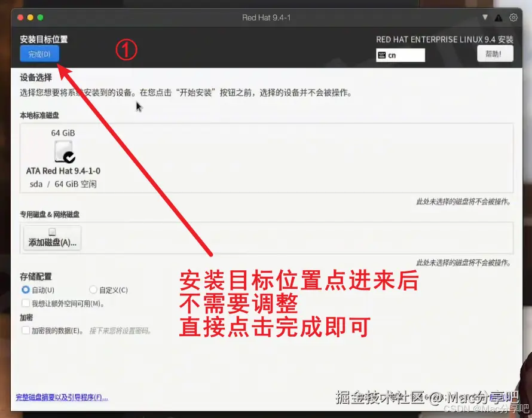Open the cn keyboard layout selector
The width and height of the screenshot is (532, 418).
click(400, 55)
